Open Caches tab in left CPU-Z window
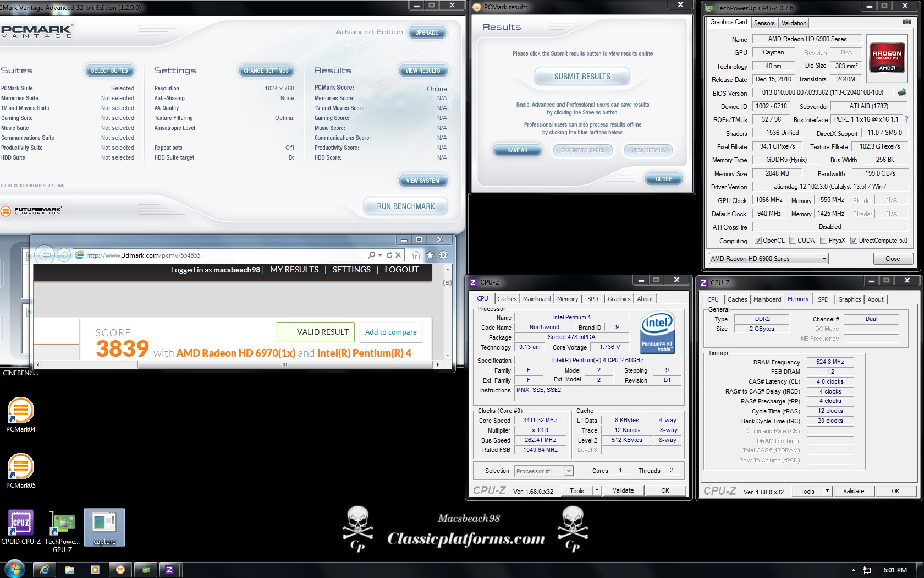The width and height of the screenshot is (924, 578). (x=507, y=299)
